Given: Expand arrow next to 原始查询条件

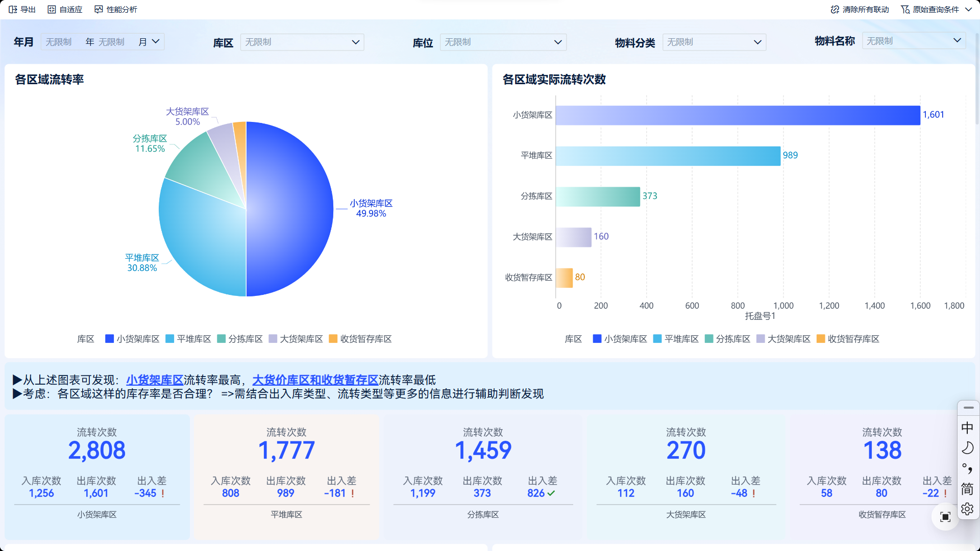Looking at the screenshot, I should click(x=969, y=9).
